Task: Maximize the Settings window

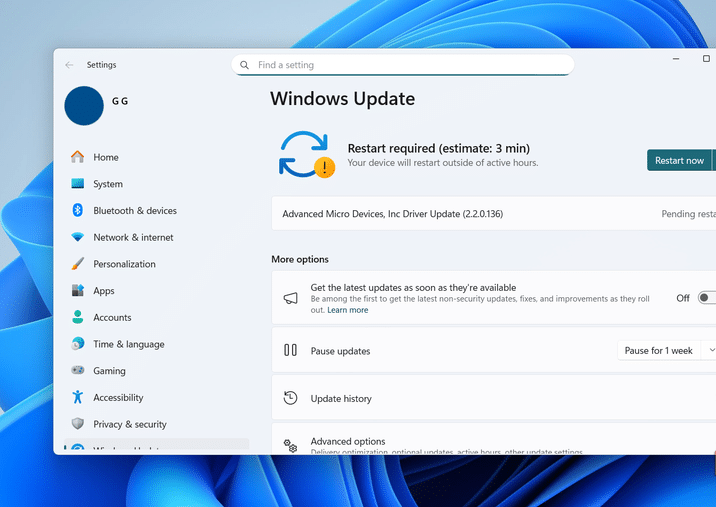Action: [x=706, y=58]
